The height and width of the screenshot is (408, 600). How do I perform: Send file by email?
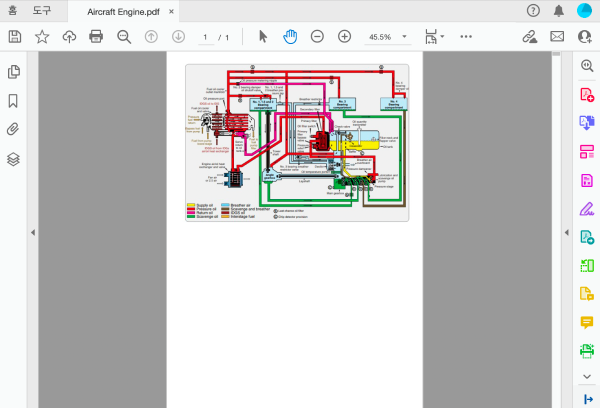(557, 37)
